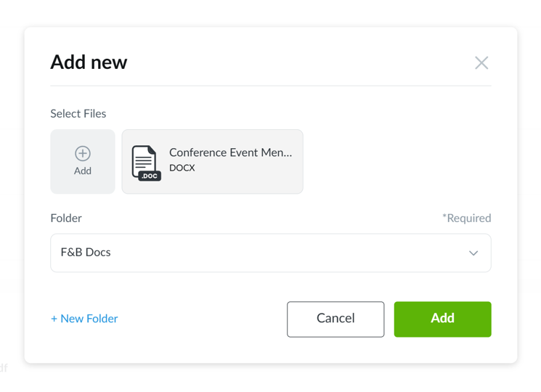Confirm with the green Add button
Image resolution: width=541 pixels, height=392 pixels.
click(442, 319)
